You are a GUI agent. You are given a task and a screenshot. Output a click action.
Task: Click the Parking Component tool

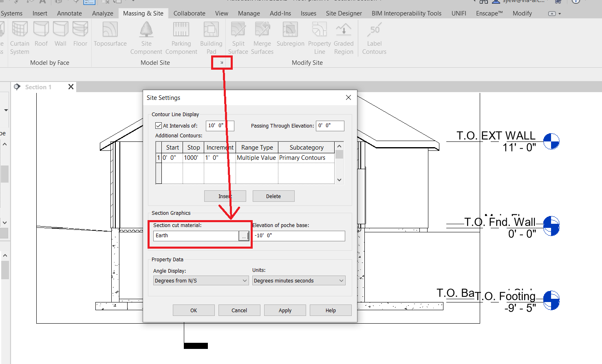(181, 37)
